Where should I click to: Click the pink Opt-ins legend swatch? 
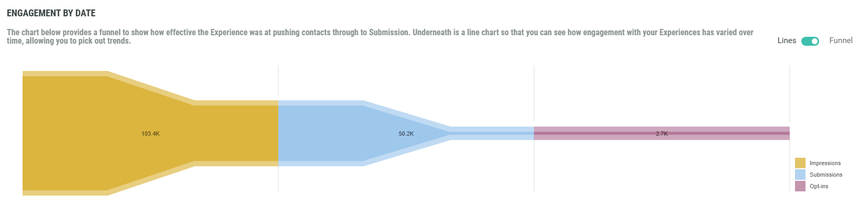800,186
